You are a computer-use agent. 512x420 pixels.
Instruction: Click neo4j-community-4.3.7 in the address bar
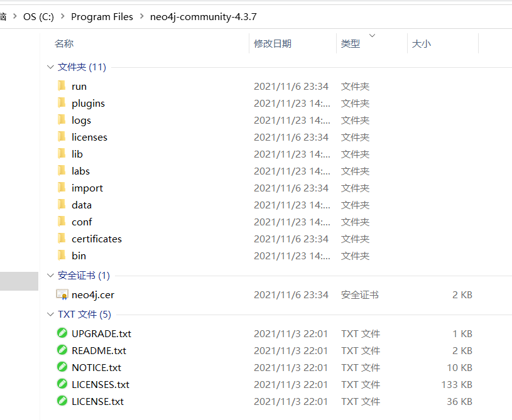(x=204, y=17)
